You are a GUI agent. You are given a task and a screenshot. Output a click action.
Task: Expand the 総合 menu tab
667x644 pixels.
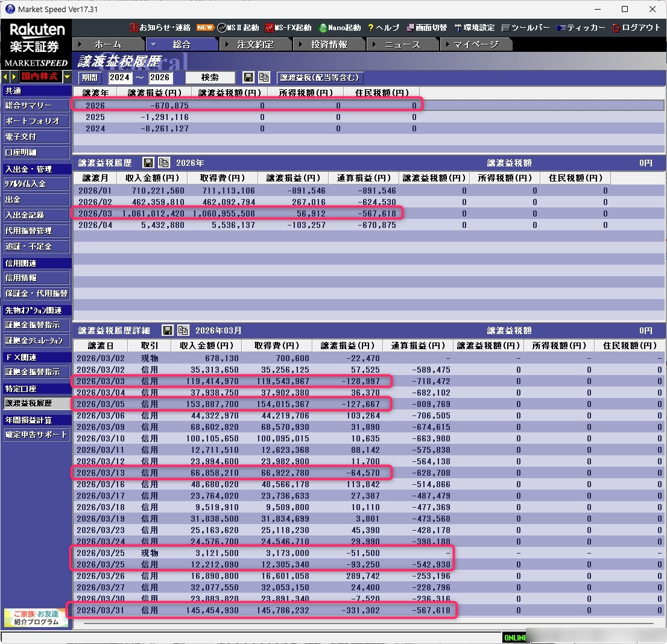click(181, 45)
